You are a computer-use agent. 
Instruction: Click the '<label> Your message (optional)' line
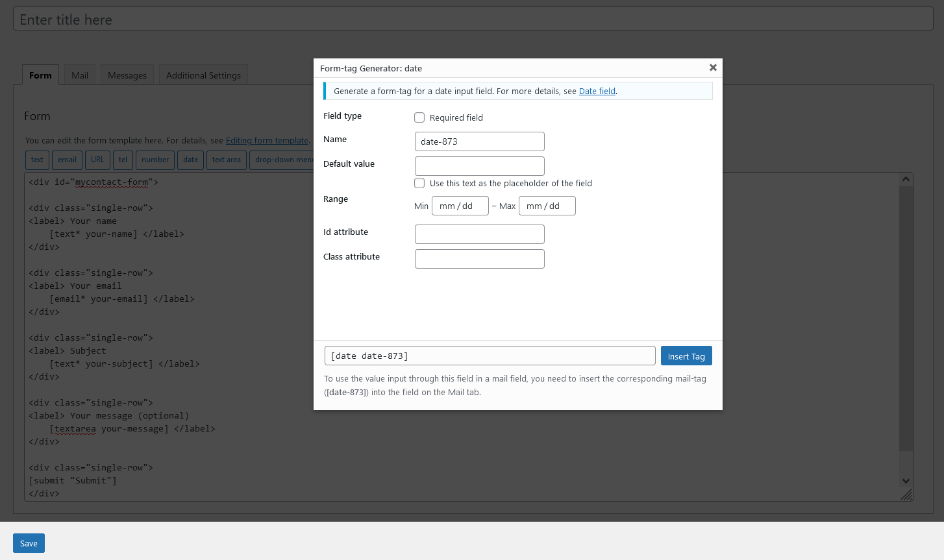coord(109,415)
